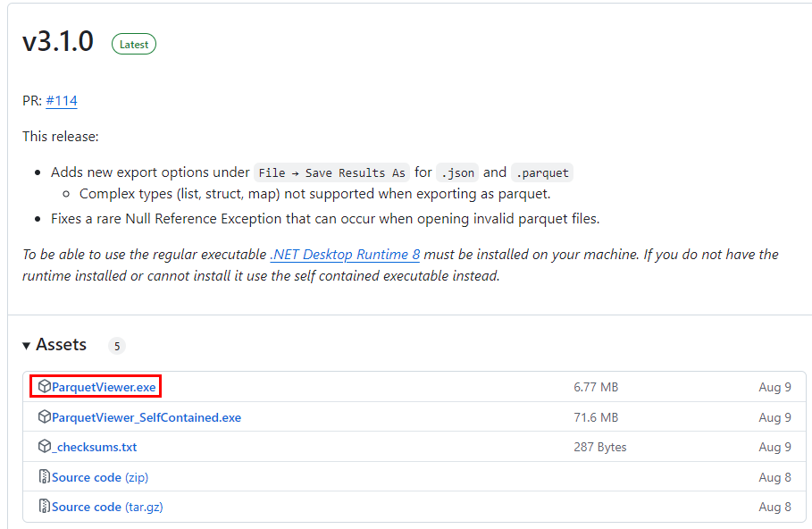Viewport: 812px width, 529px height.
Task: Click the v3.1.0 release title
Action: [x=58, y=41]
